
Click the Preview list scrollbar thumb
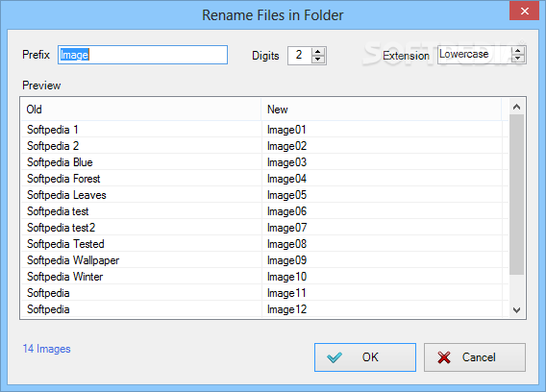(517, 194)
